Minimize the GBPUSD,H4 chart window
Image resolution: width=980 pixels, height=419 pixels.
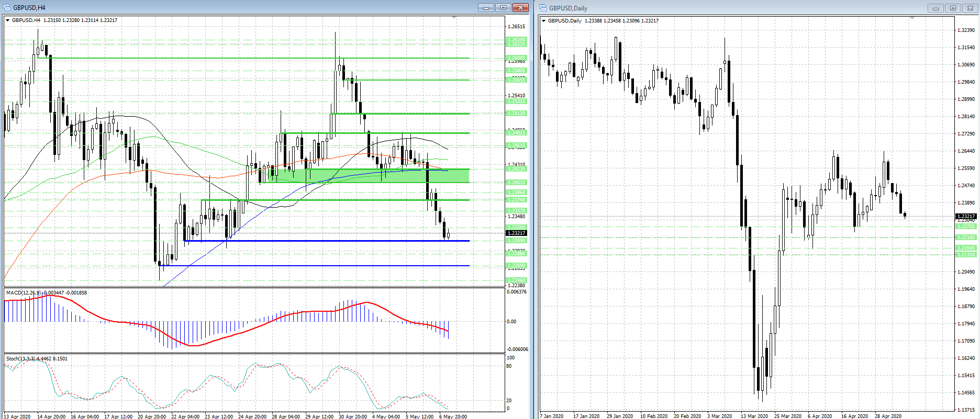486,7
